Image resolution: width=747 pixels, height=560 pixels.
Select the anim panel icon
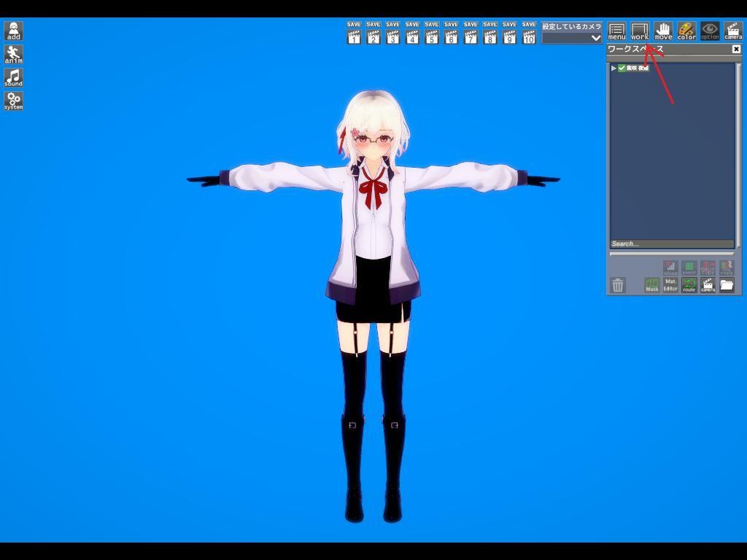(13, 55)
